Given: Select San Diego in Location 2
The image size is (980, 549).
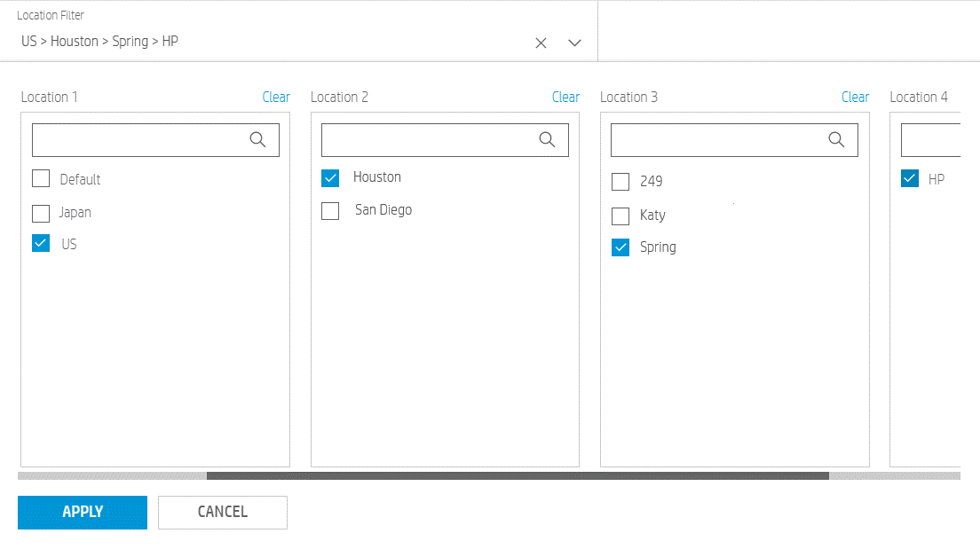Looking at the screenshot, I should (330, 210).
